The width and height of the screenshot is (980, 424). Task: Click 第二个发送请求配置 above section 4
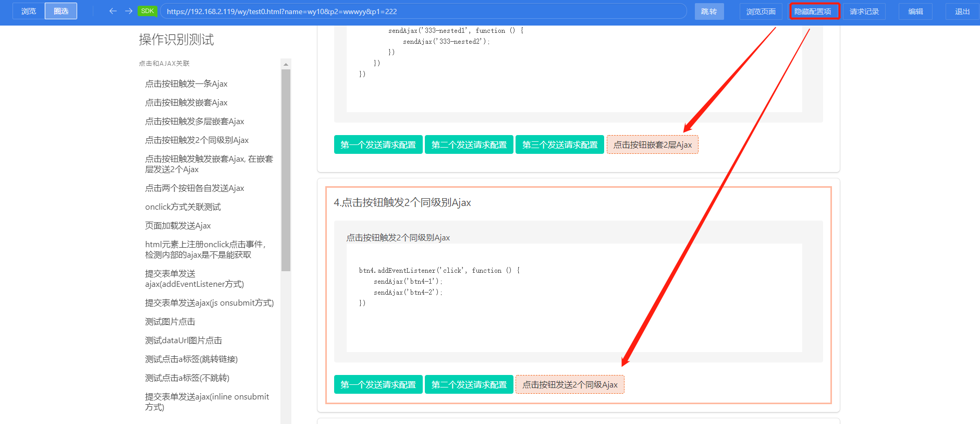pyautogui.click(x=469, y=144)
